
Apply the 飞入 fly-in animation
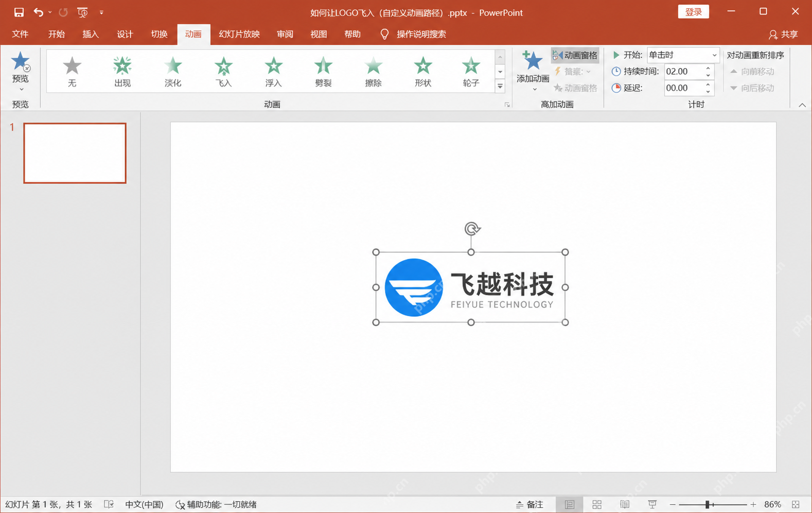point(223,72)
